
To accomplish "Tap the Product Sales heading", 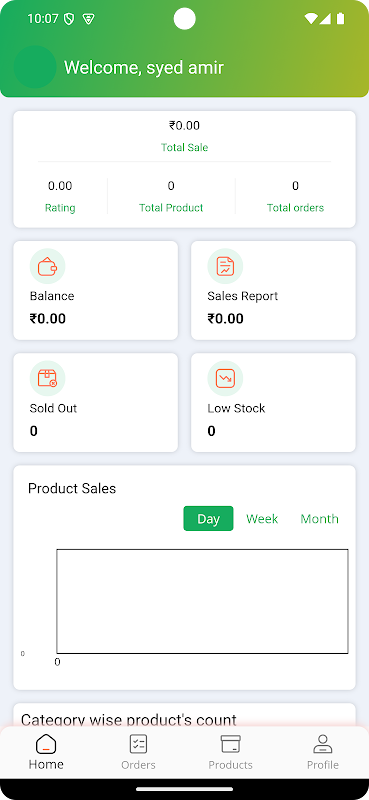I will pyautogui.click(x=72, y=488).
